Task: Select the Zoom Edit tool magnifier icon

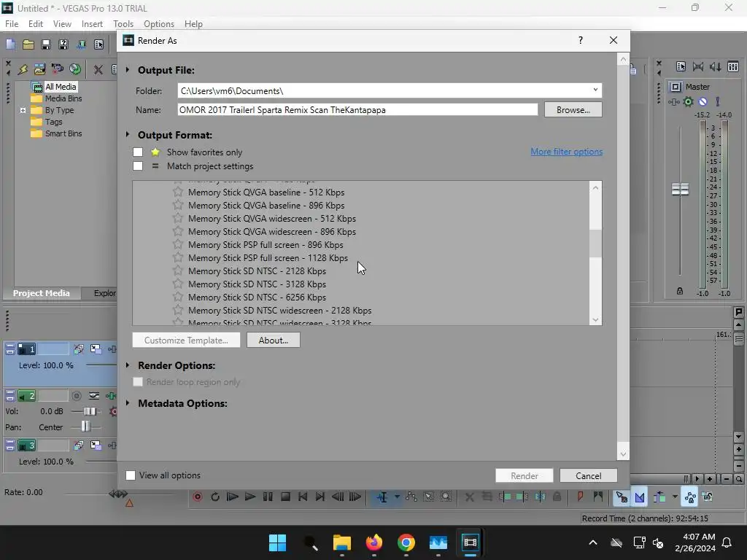Action: point(446,497)
